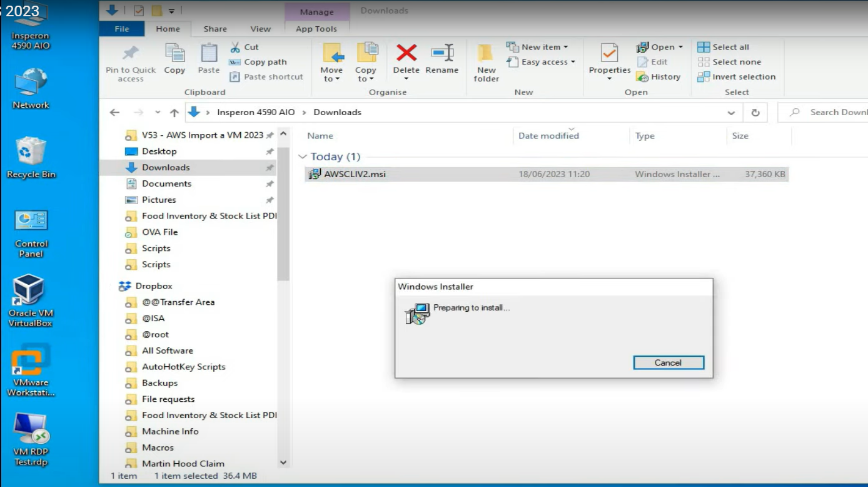Click Cancel in Windows Installer dialog
Image resolution: width=868 pixels, height=487 pixels.
tap(669, 363)
